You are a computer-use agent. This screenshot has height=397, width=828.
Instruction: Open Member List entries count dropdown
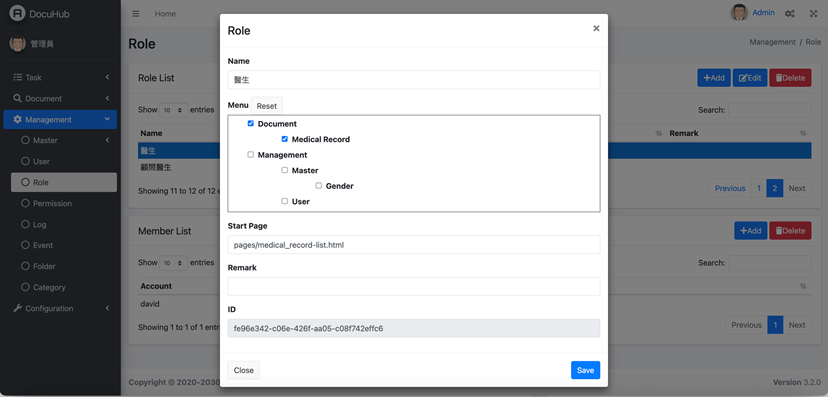173,262
